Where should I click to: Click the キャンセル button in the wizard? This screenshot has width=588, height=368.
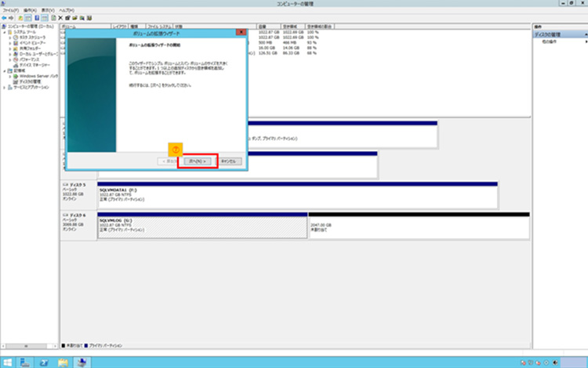point(229,161)
